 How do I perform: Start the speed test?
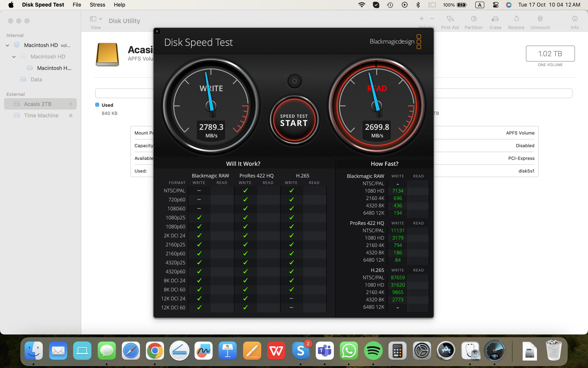click(x=294, y=120)
